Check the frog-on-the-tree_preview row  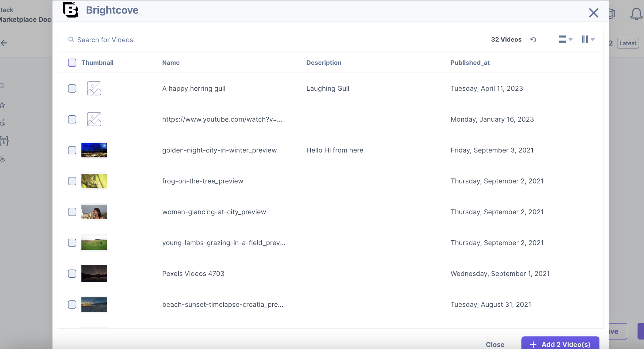[72, 181]
